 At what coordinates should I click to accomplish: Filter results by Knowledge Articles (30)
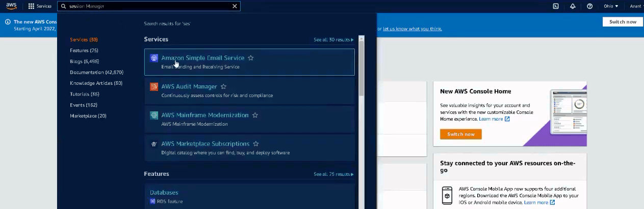tap(96, 83)
